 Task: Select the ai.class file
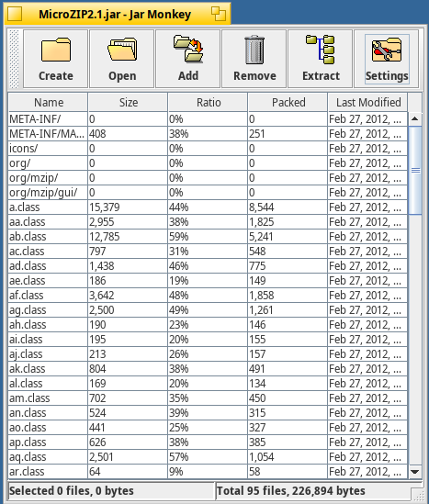pos(208,340)
